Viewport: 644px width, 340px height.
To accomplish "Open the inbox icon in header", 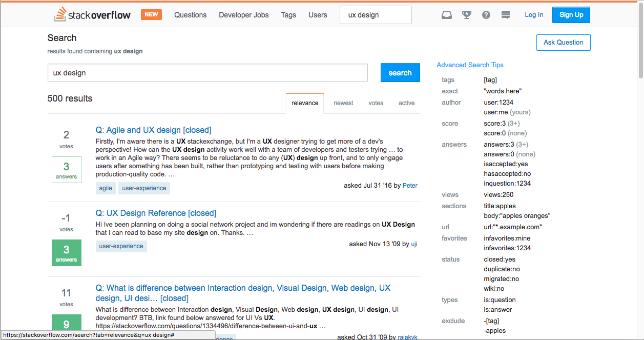I will pyautogui.click(x=447, y=15).
